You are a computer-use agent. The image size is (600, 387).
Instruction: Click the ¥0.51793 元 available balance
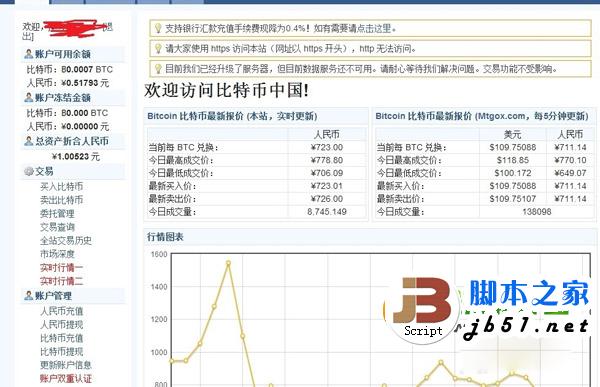pyautogui.click(x=85, y=83)
